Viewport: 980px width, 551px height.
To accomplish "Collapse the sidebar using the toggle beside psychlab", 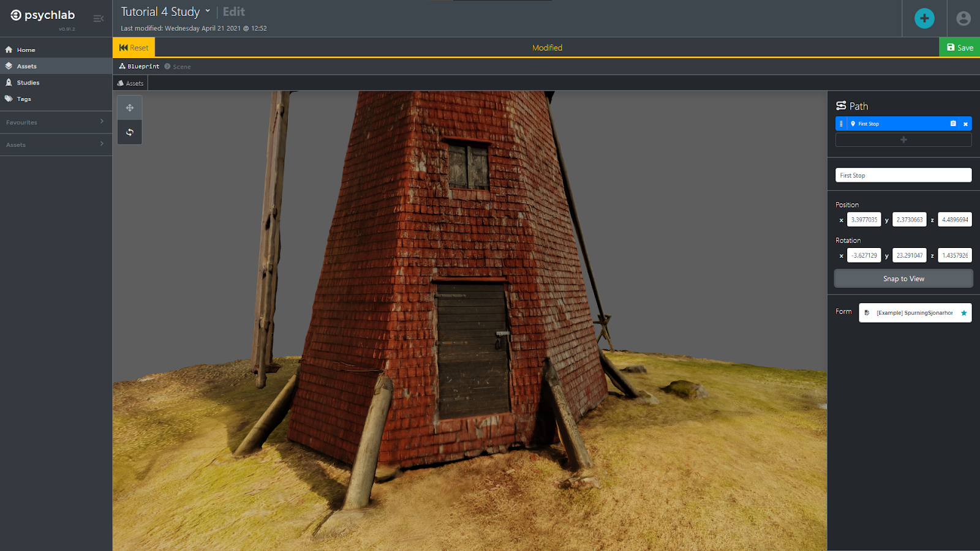I will pos(98,18).
